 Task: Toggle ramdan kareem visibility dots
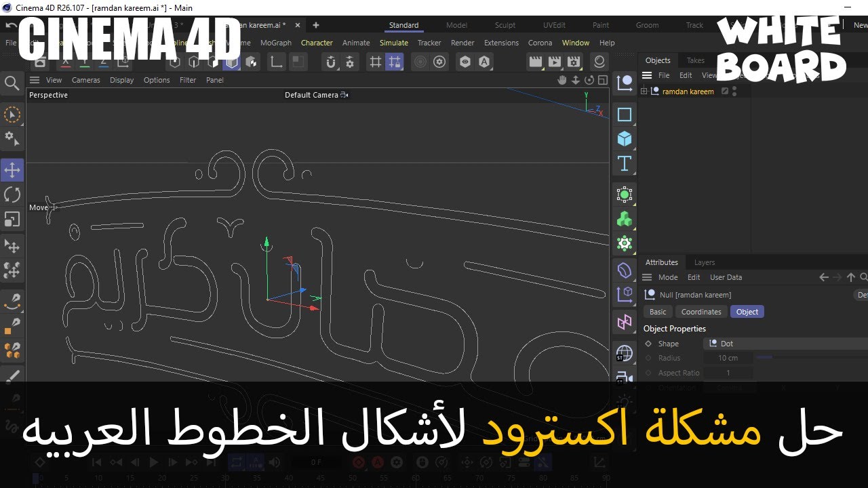(734, 91)
